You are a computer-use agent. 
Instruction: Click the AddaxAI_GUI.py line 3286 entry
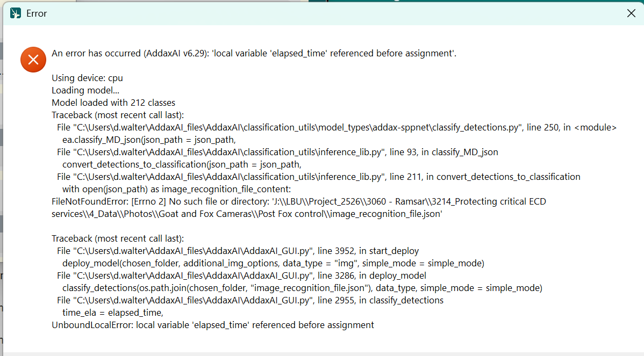[x=241, y=275]
